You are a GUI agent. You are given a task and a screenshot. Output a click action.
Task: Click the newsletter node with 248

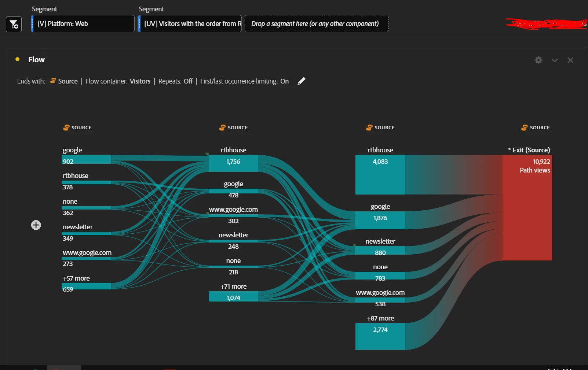click(233, 241)
